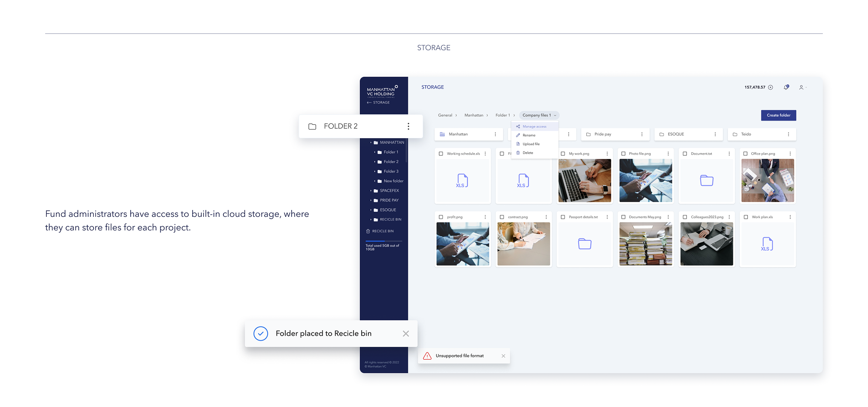868x407 pixels.
Task: Collapse the Company files 1 breadcrumb dropdown
Action: tap(555, 116)
